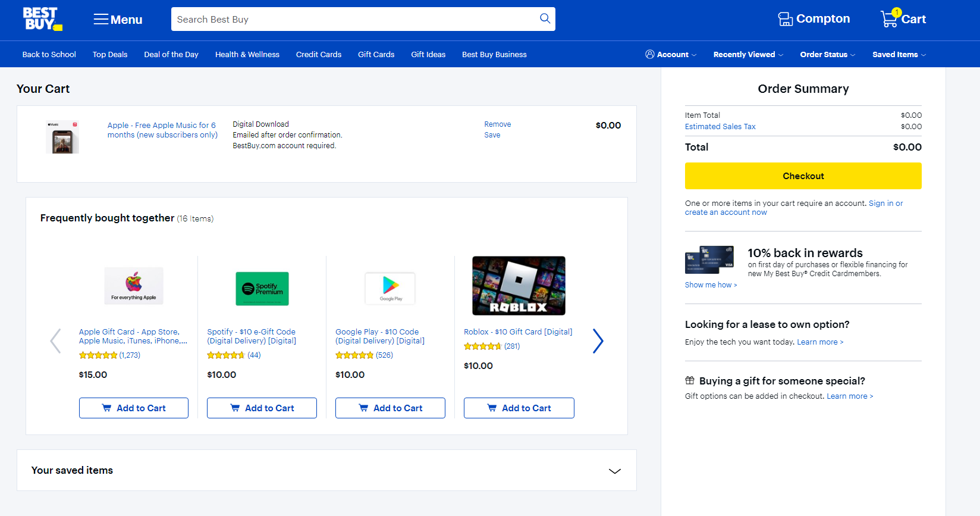The image size is (980, 516).
Task: Open Apple Gift Card product title
Action: pos(133,336)
